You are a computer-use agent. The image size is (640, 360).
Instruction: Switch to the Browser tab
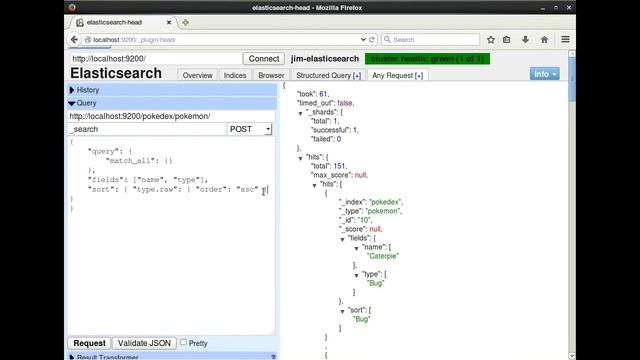271,76
